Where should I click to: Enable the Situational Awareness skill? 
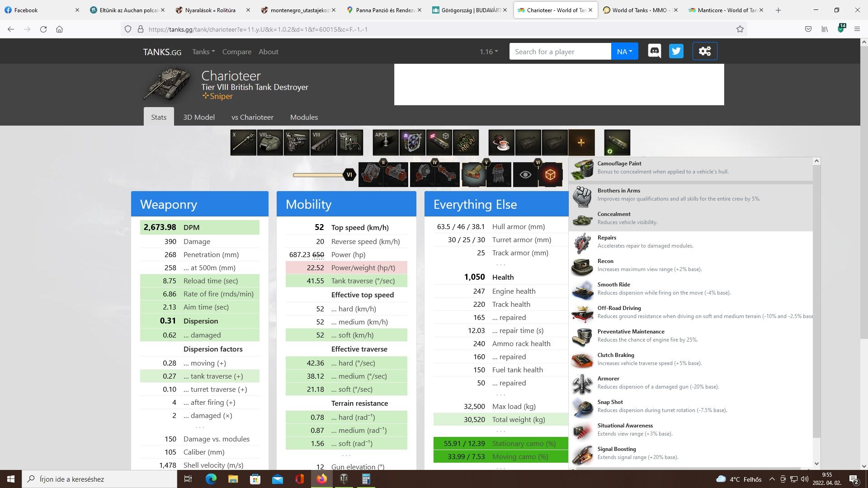(691, 431)
